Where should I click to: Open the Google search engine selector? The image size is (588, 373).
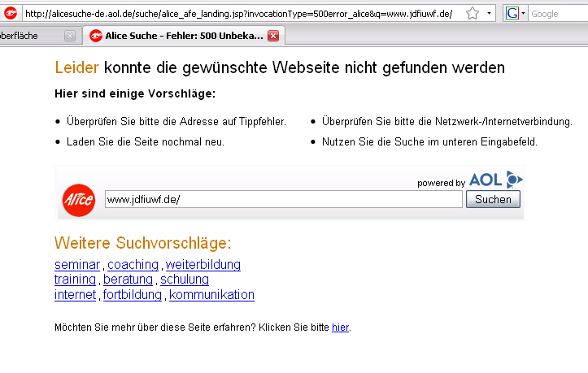[x=516, y=14]
